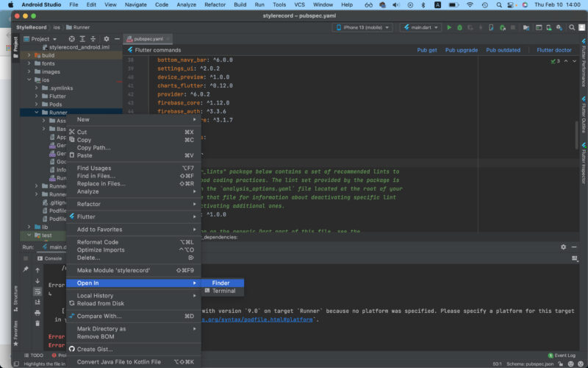The height and width of the screenshot is (368, 588).
Task: Open the Flutter Inspector side panel
Action: [584, 163]
